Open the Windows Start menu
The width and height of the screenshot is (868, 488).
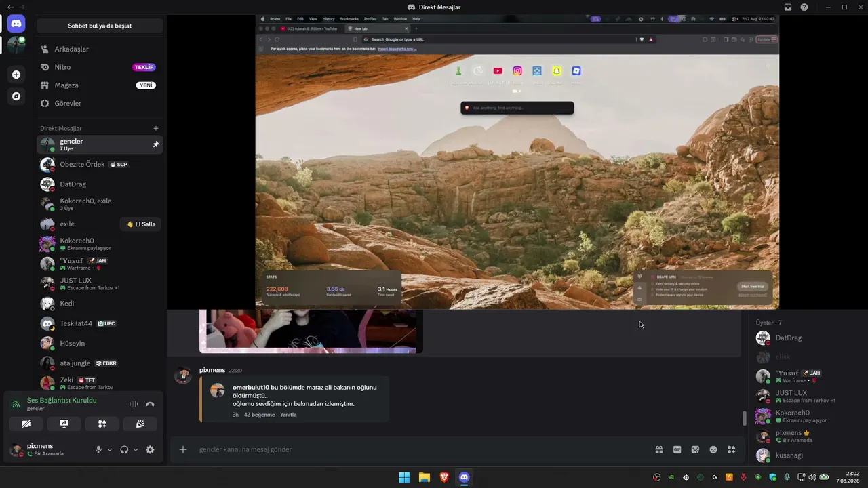(x=404, y=477)
